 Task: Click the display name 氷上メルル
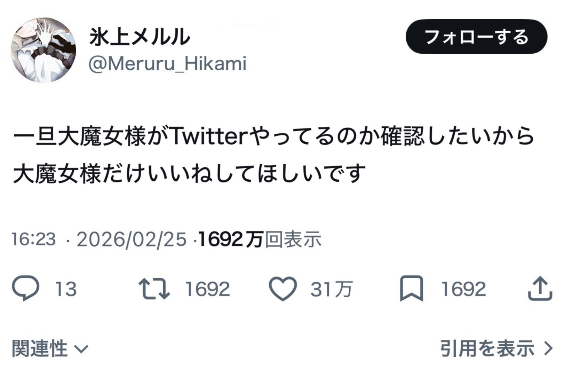pos(140,37)
